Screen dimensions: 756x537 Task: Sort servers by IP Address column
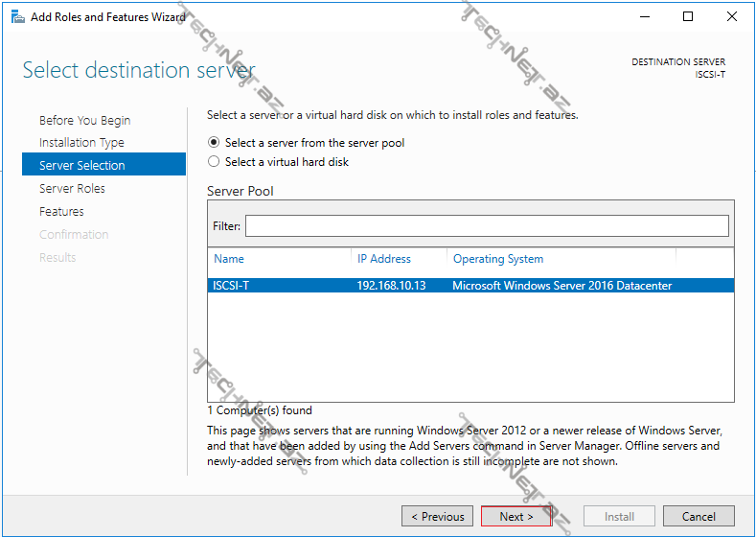pyautogui.click(x=383, y=259)
